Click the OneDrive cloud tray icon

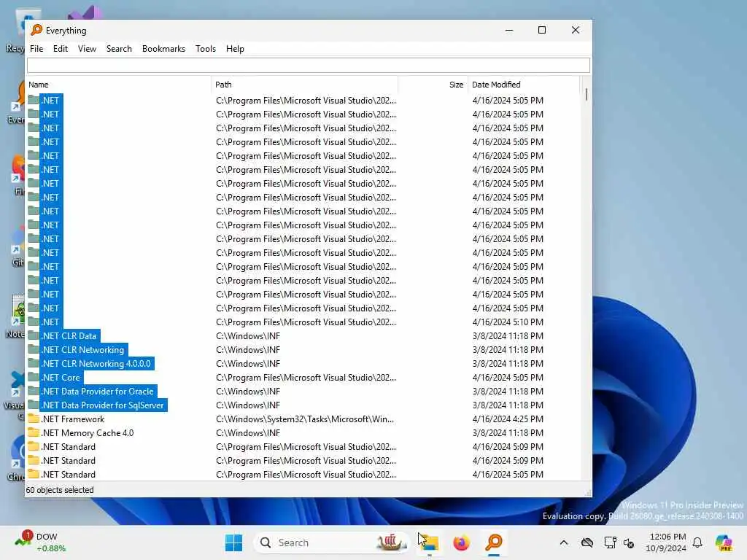point(587,542)
